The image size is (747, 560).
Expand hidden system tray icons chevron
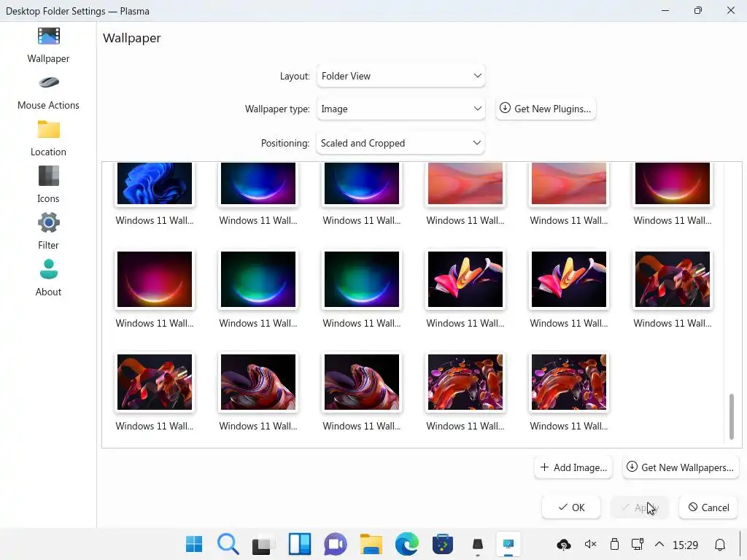pos(659,544)
